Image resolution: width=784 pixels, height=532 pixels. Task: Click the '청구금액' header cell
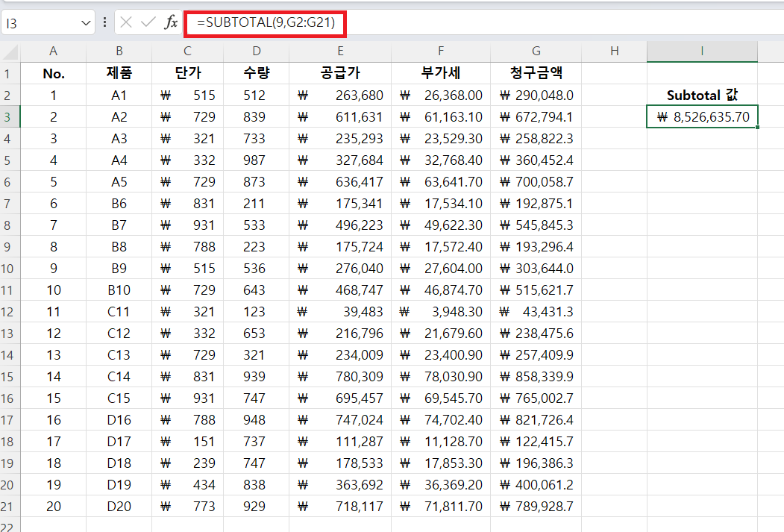pyautogui.click(x=536, y=74)
